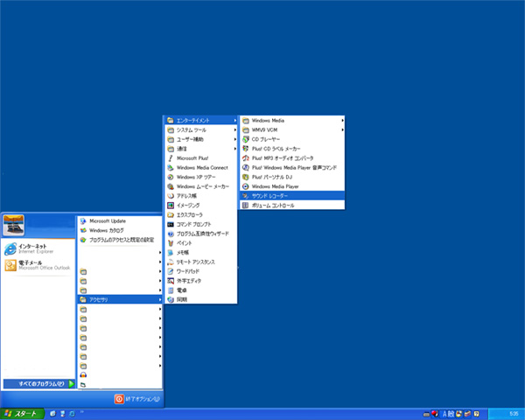Open プログラムのアクセスと既定の設定
This screenshot has height=420, width=525.
pyautogui.click(x=120, y=240)
